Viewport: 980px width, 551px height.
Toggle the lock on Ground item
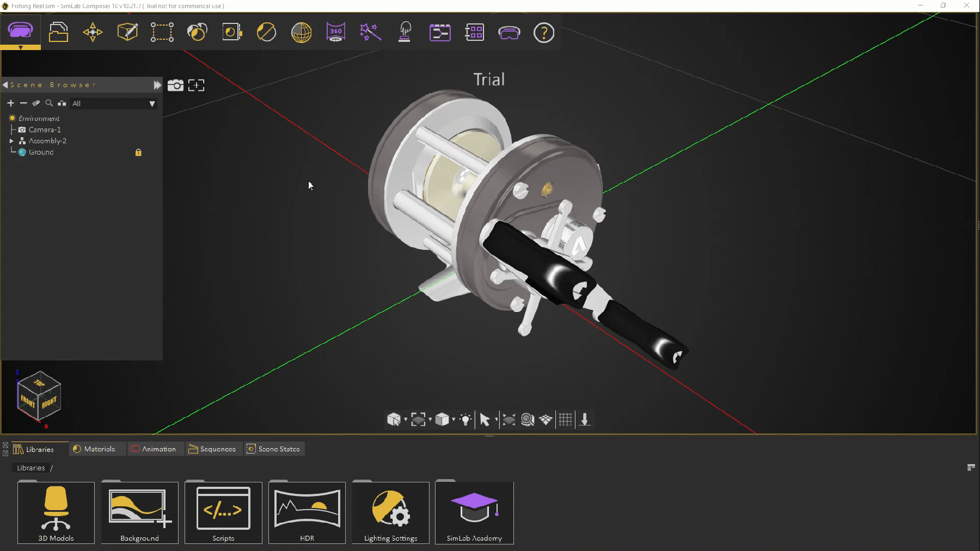(x=138, y=152)
